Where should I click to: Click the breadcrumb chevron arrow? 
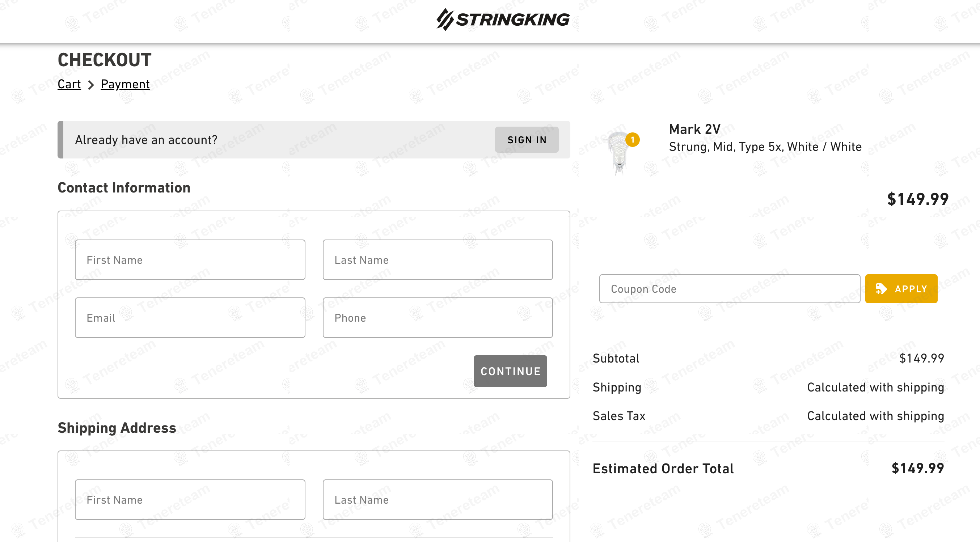[x=90, y=85]
